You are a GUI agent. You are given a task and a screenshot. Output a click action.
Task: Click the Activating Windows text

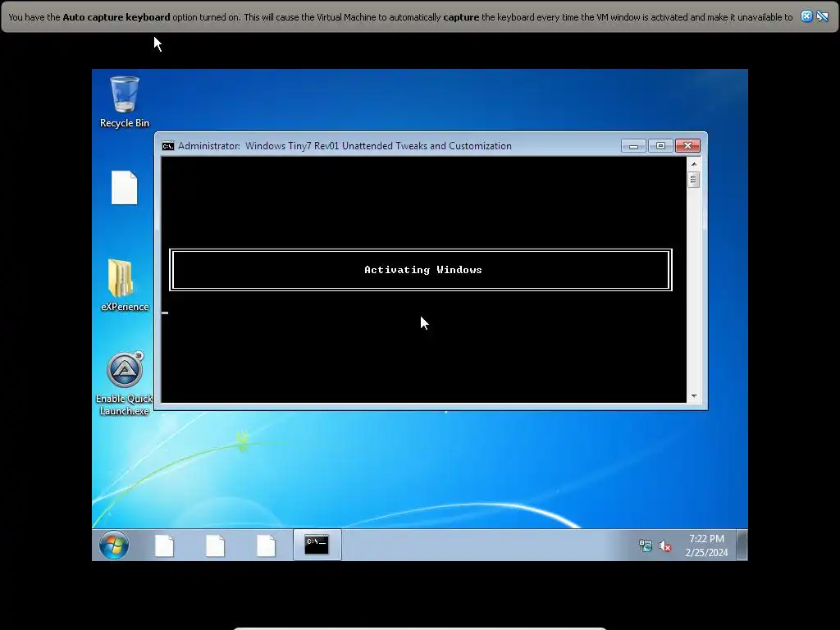pyautogui.click(x=423, y=270)
